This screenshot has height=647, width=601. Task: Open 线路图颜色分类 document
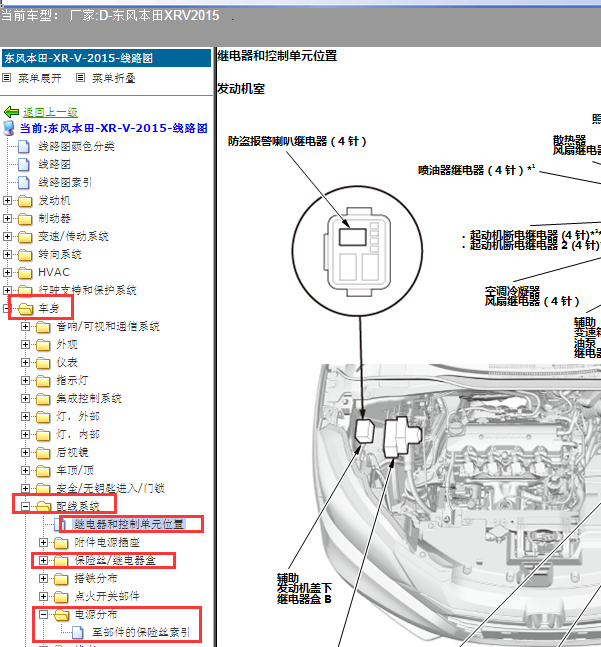pos(76,146)
